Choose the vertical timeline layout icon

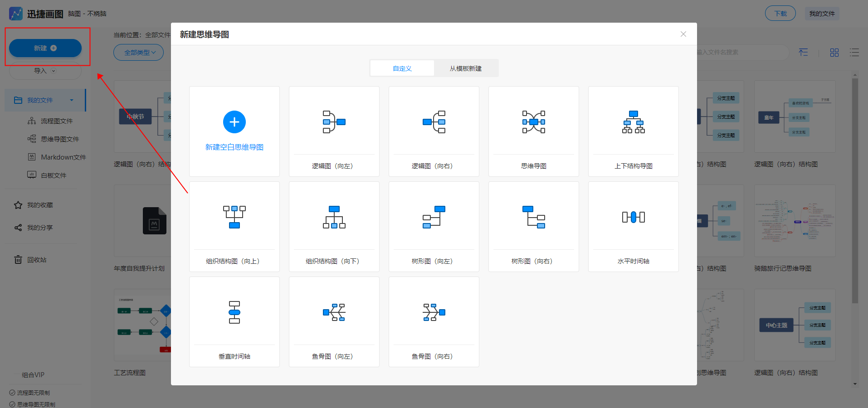click(234, 312)
